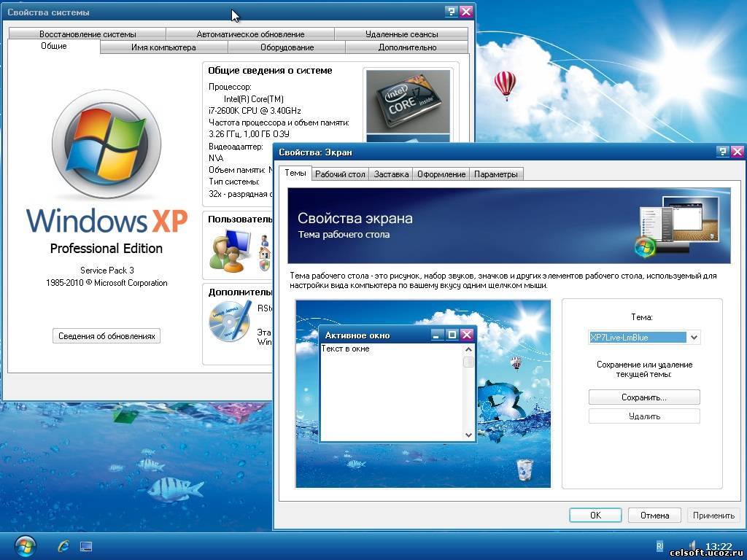Click the 'Intel(R) Core(TM)' text
Screen dimensions: 747x560
[x=254, y=99]
